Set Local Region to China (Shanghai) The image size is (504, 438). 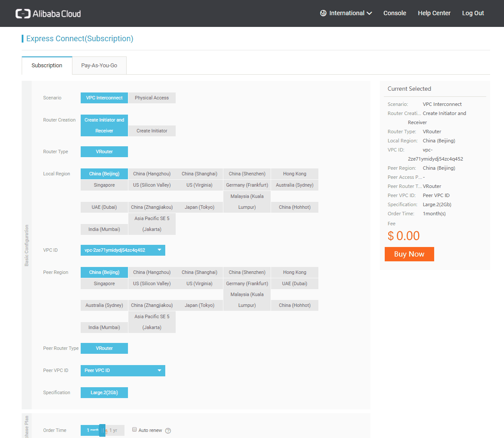199,174
